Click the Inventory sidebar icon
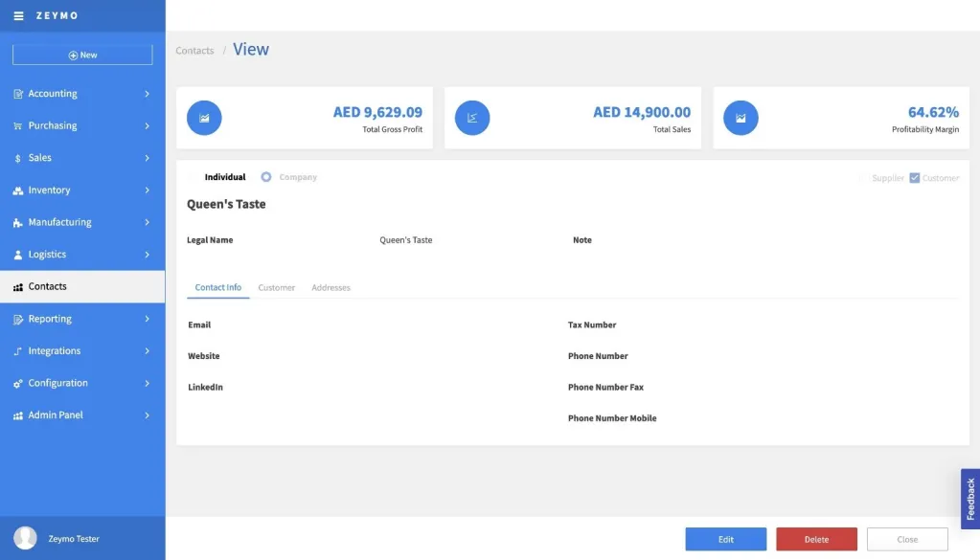This screenshot has width=980, height=560. point(17,190)
